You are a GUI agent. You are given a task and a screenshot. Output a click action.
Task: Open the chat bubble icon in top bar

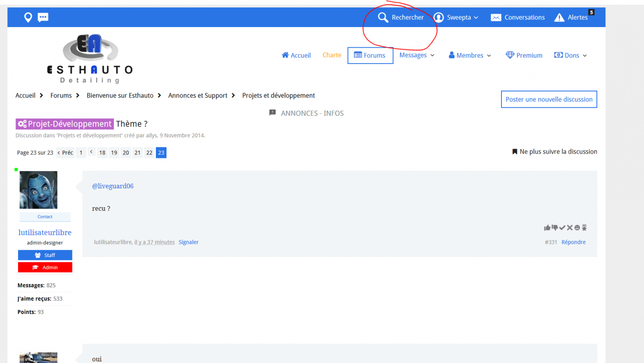43,17
